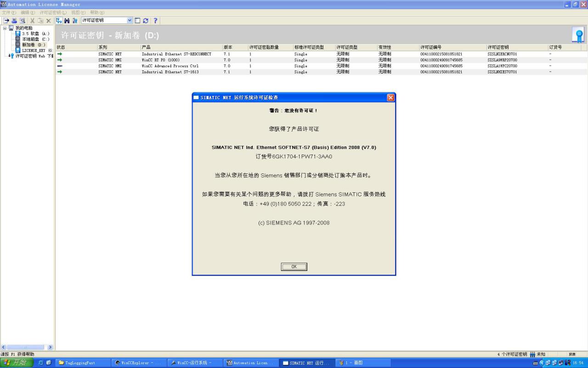Image resolution: width=588 pixels, height=368 pixels.
Task: Click status arrow of S7-REDCONNECT row
Action: point(60,54)
